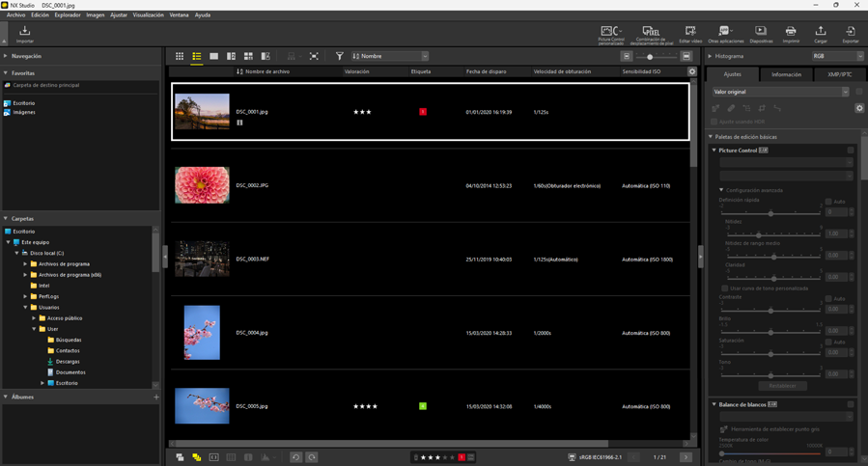Select the DSC_0002.JPG flower thumbnail

click(x=202, y=185)
